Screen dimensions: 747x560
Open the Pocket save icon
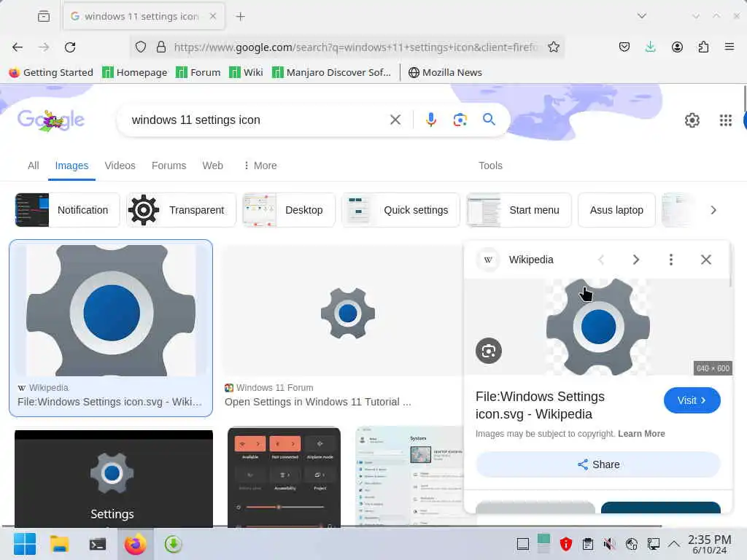click(624, 47)
